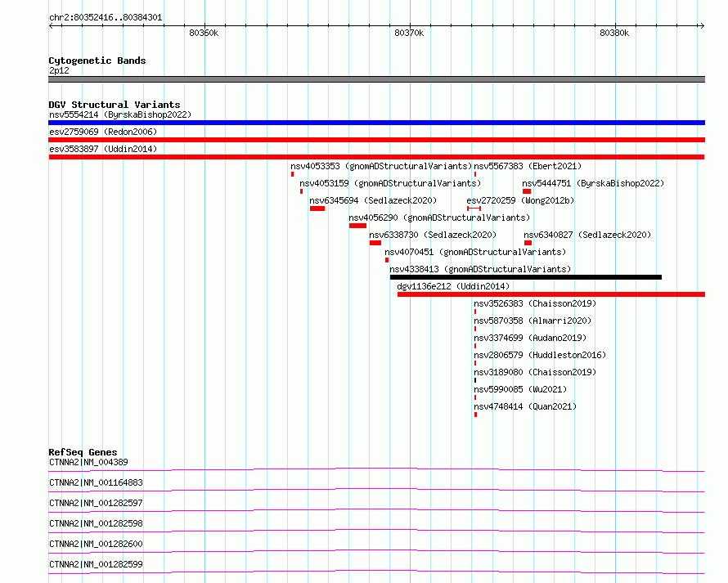Image resolution: width=728 pixels, height=583 pixels.
Task: Click the 80370k ruler tick label
Action: (409, 33)
